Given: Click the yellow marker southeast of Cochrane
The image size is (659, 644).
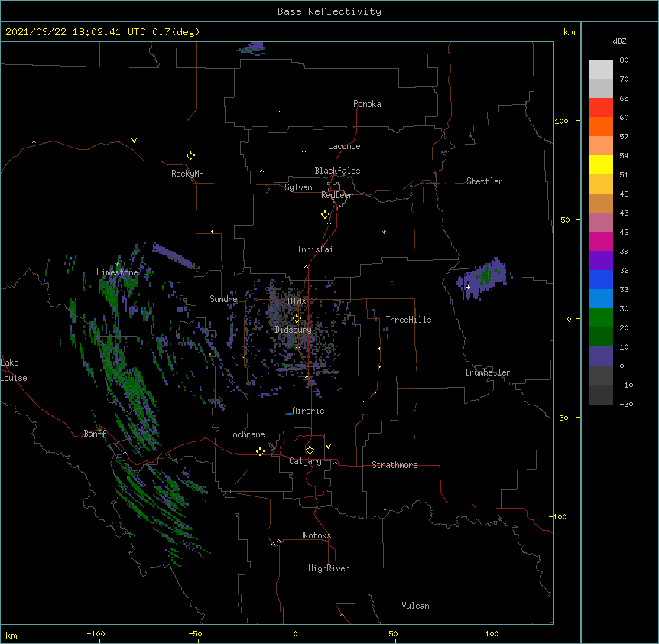Looking at the screenshot, I should (260, 451).
